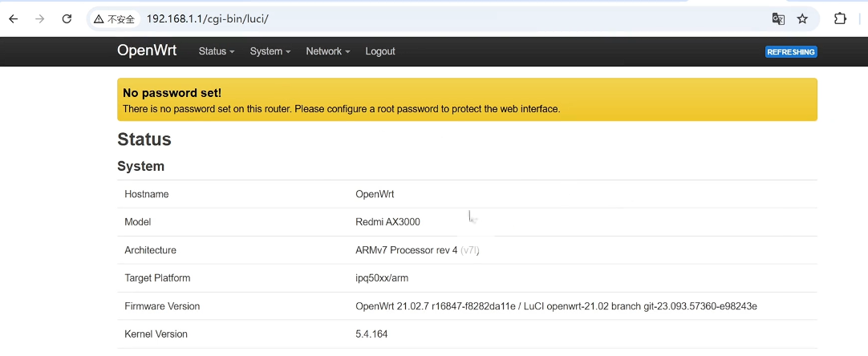Expand the System dropdown menu

click(x=270, y=51)
